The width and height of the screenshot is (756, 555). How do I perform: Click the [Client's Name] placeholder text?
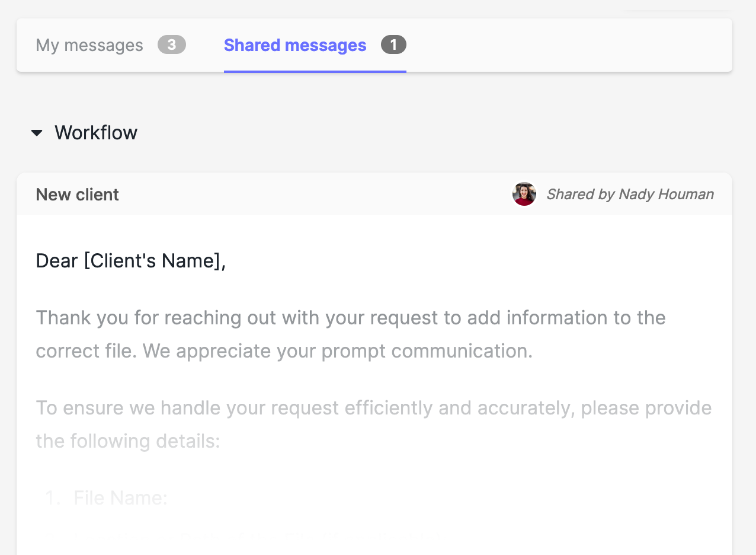152,261
